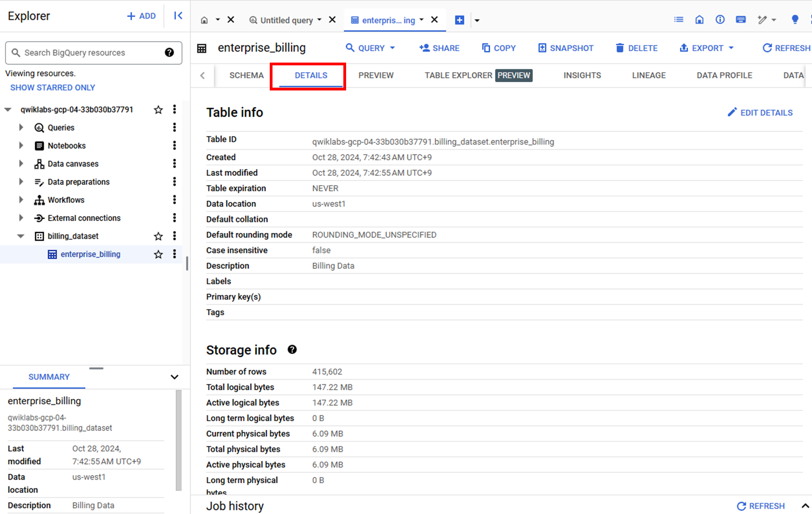Expand the External connections node

[x=21, y=218]
